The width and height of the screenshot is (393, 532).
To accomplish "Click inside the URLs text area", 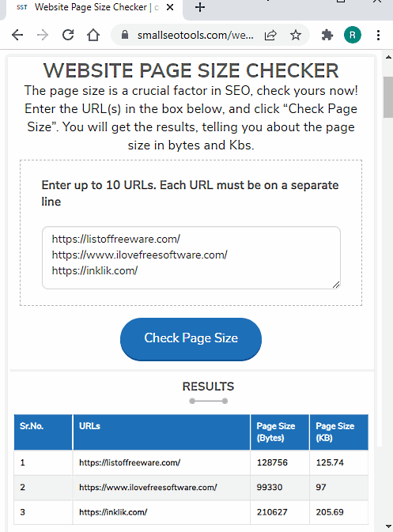I will point(191,258).
